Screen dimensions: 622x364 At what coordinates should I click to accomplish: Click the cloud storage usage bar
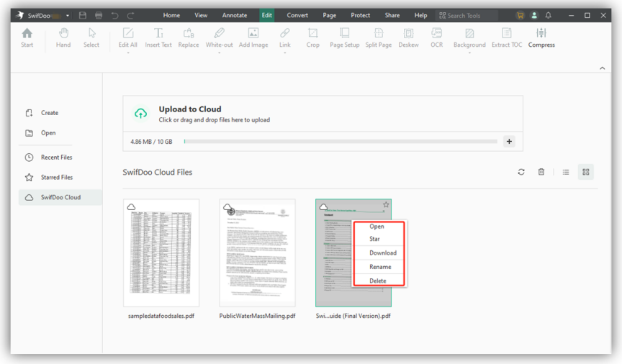tap(340, 142)
